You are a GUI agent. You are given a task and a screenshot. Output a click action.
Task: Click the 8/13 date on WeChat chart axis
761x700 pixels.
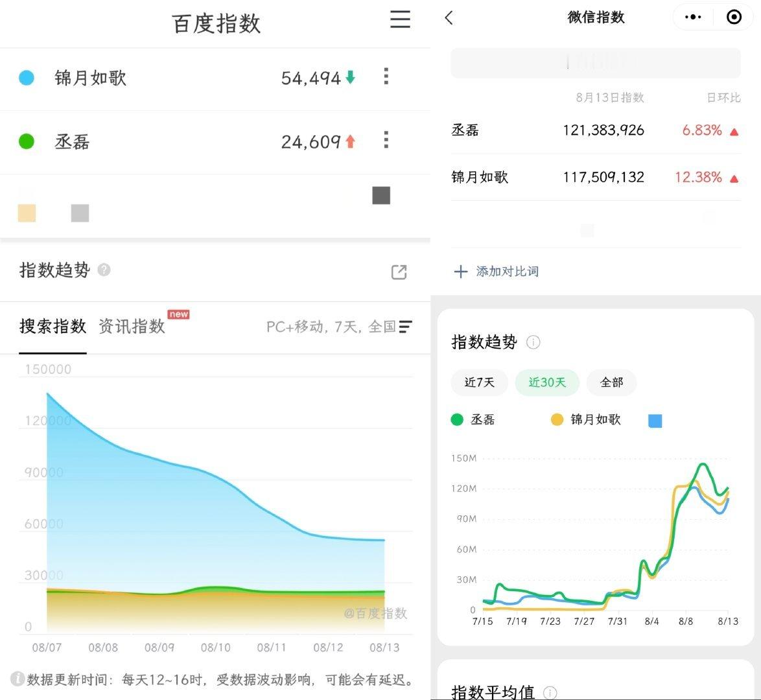tap(727, 622)
